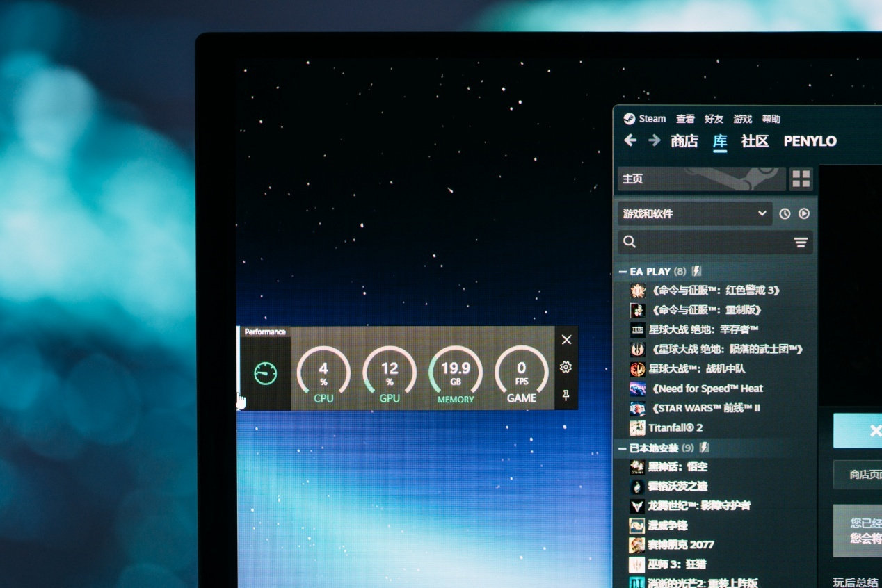
Task: Select Titanfall® 2 in library
Action: [675, 427]
